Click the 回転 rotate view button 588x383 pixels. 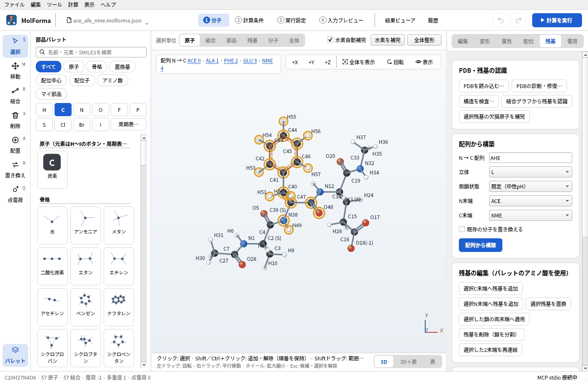tap(395, 62)
